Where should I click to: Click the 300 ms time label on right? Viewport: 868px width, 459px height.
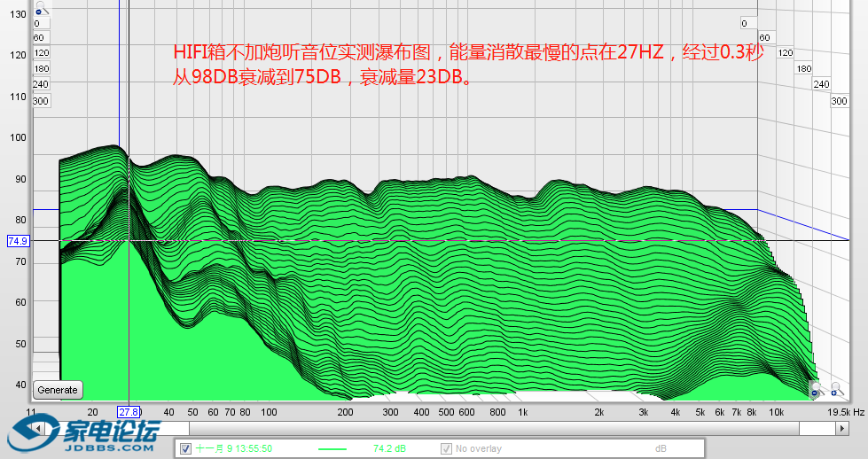(839, 101)
